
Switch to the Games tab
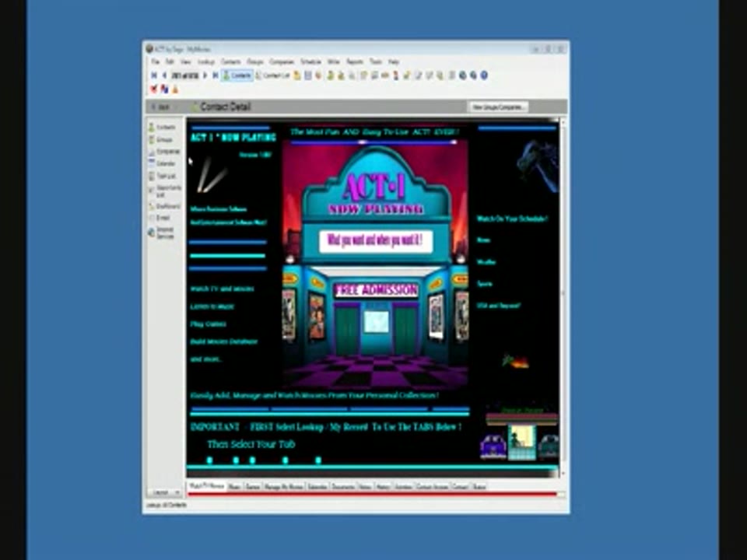tap(252, 487)
